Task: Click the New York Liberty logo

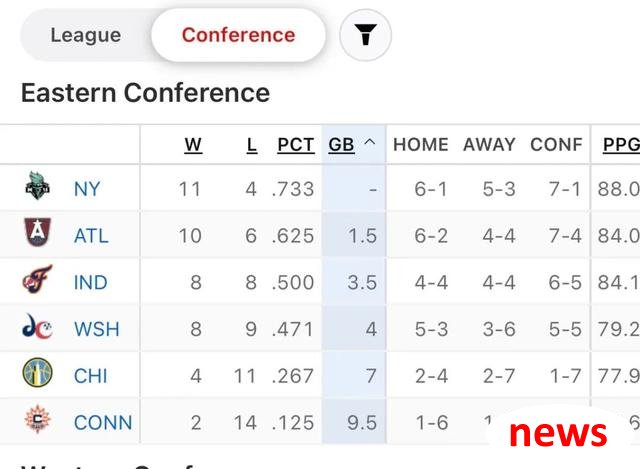Action: (37, 186)
